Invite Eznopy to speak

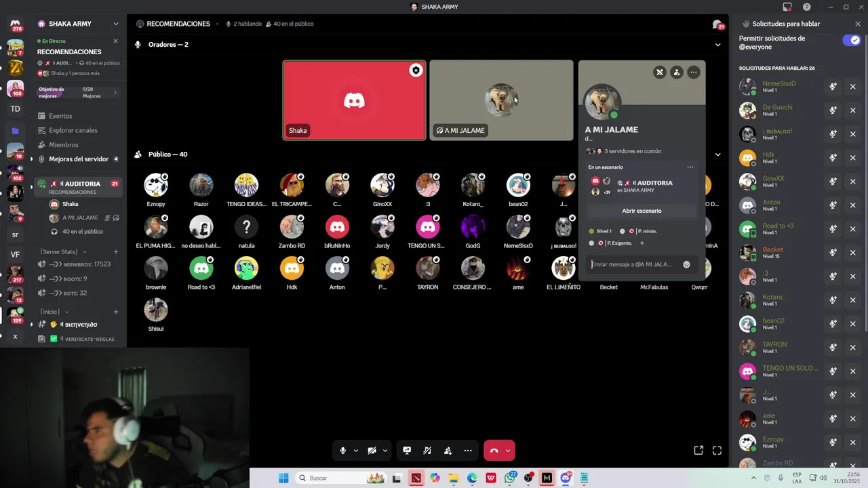(833, 443)
